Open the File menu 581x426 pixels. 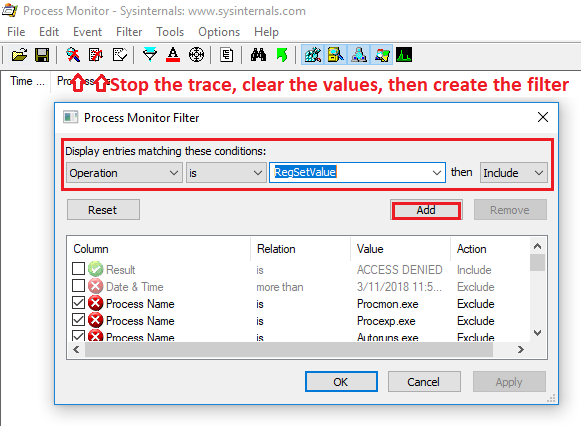16,32
